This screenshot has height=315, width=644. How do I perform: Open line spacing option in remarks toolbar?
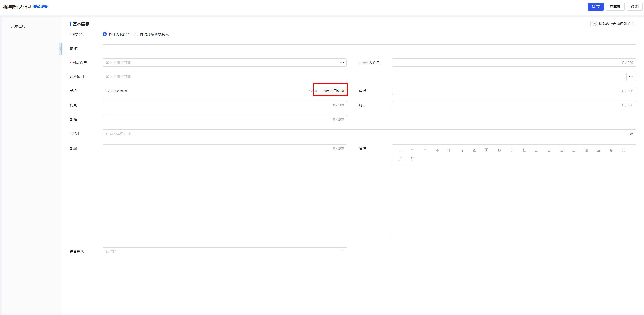coord(574,150)
